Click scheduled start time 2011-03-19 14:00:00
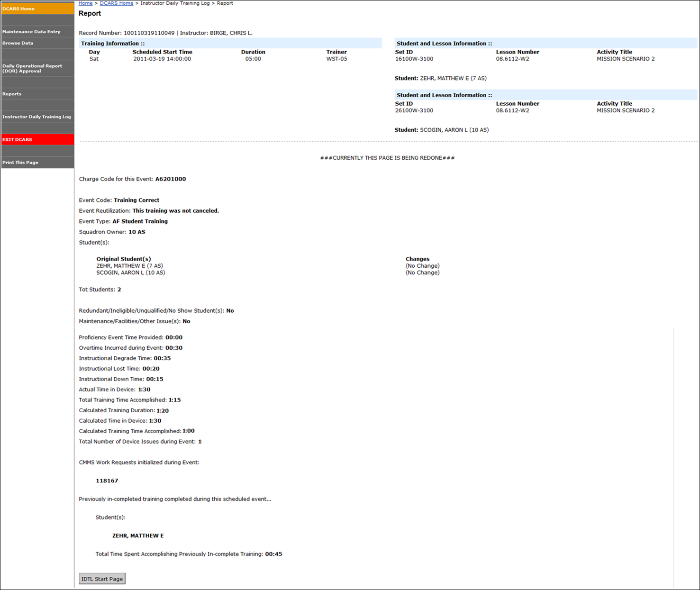This screenshot has width=700, height=590. (x=162, y=59)
